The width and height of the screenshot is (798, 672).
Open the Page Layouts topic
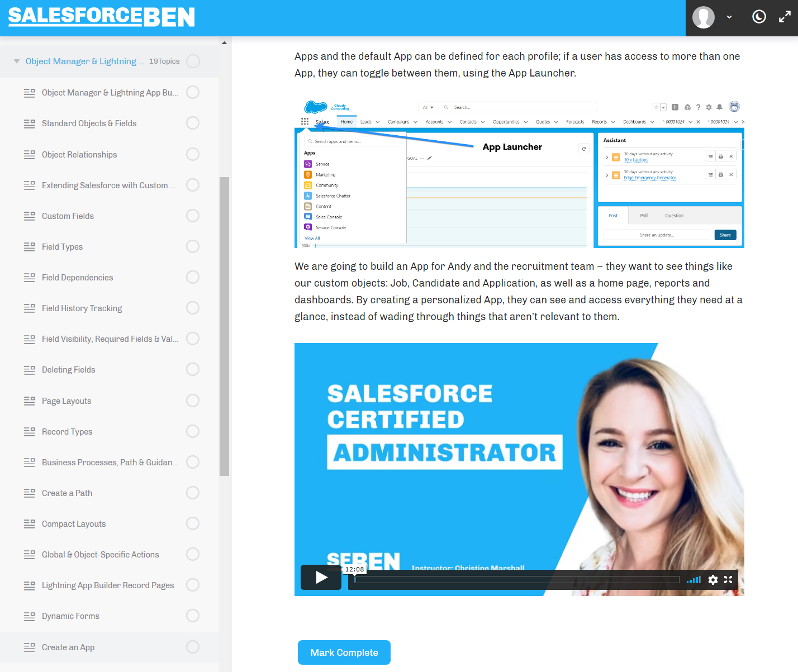pos(66,401)
